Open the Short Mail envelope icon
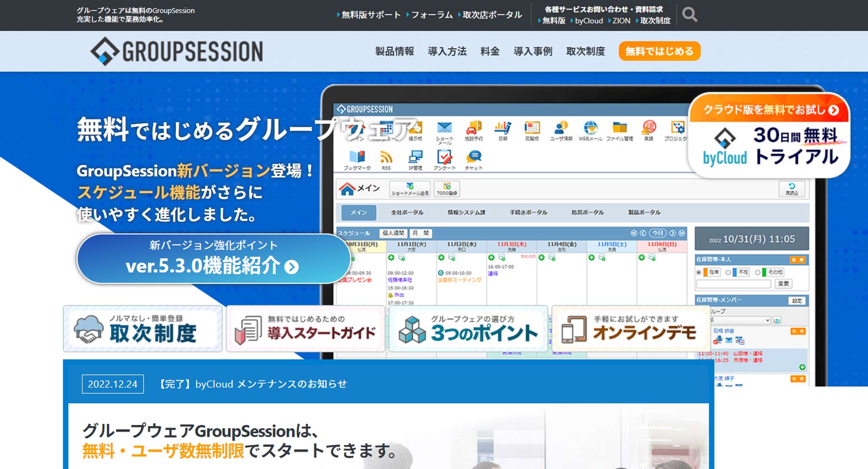 pyautogui.click(x=444, y=128)
